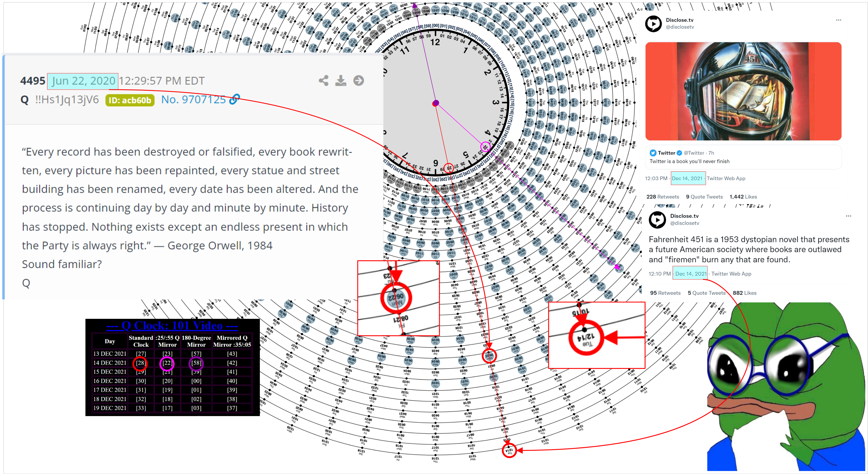868x474 pixels.
Task: Click the right-arrow icon on post 4495
Action: (x=358, y=81)
